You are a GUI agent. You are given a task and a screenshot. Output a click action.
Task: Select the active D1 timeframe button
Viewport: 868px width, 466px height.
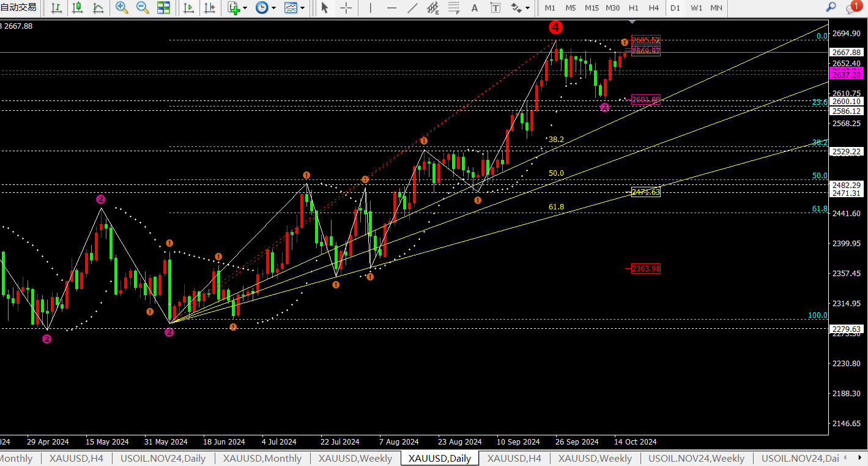click(x=675, y=8)
